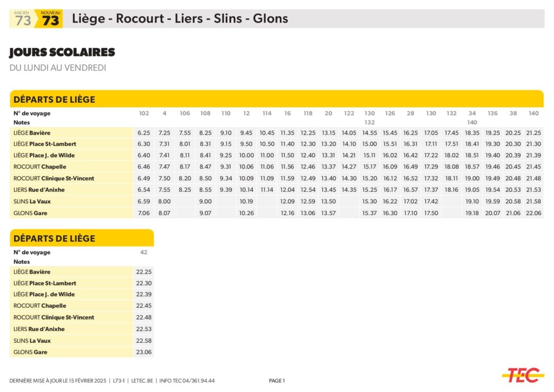This screenshot has height=392, width=554.
Task: Click the 23.06 arrival time in lower table
Action: click(x=143, y=352)
